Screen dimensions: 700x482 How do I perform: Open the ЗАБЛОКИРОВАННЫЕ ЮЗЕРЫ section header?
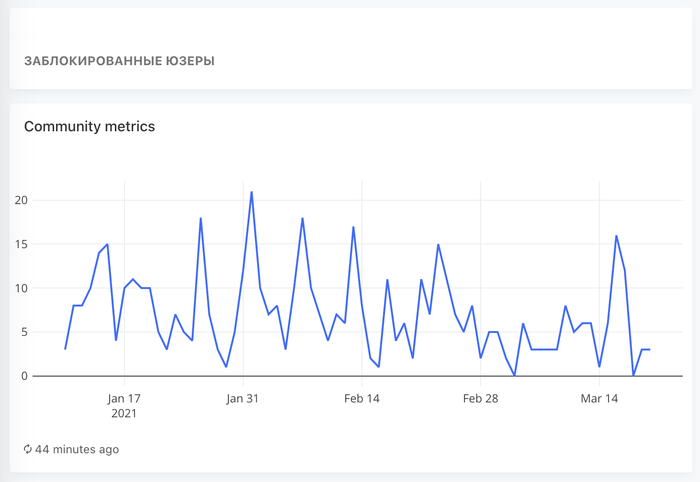(119, 61)
